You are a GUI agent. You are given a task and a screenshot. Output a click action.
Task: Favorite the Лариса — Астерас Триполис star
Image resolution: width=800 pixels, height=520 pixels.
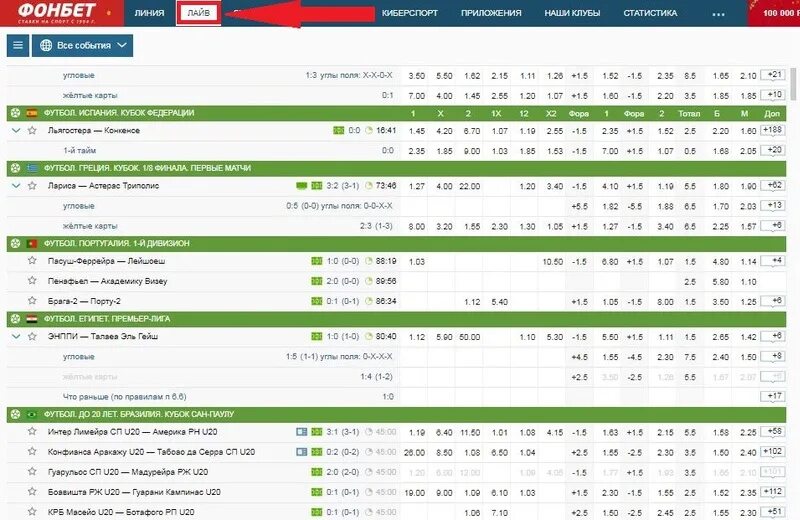point(32,186)
